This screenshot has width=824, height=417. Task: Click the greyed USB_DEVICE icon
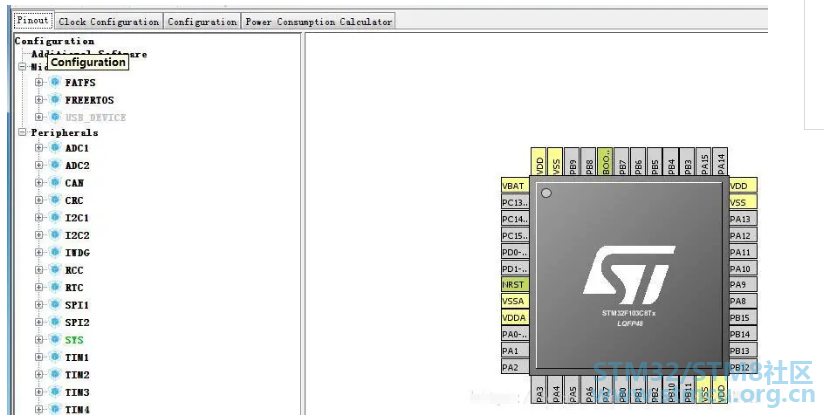(x=55, y=117)
